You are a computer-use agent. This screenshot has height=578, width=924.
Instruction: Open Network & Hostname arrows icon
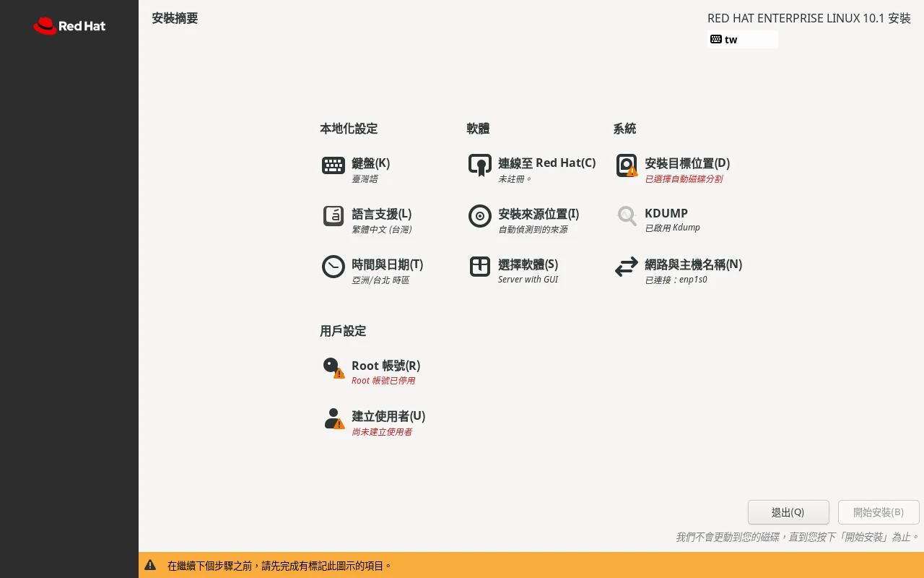(x=626, y=267)
